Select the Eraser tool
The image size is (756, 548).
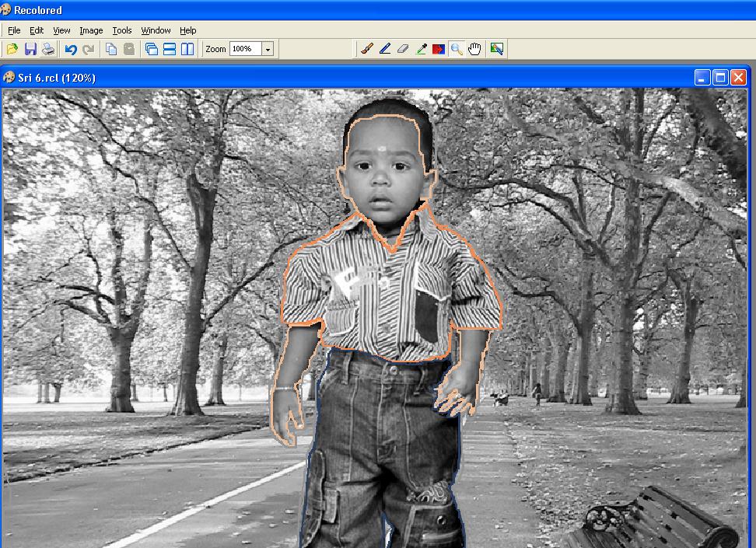click(x=403, y=49)
